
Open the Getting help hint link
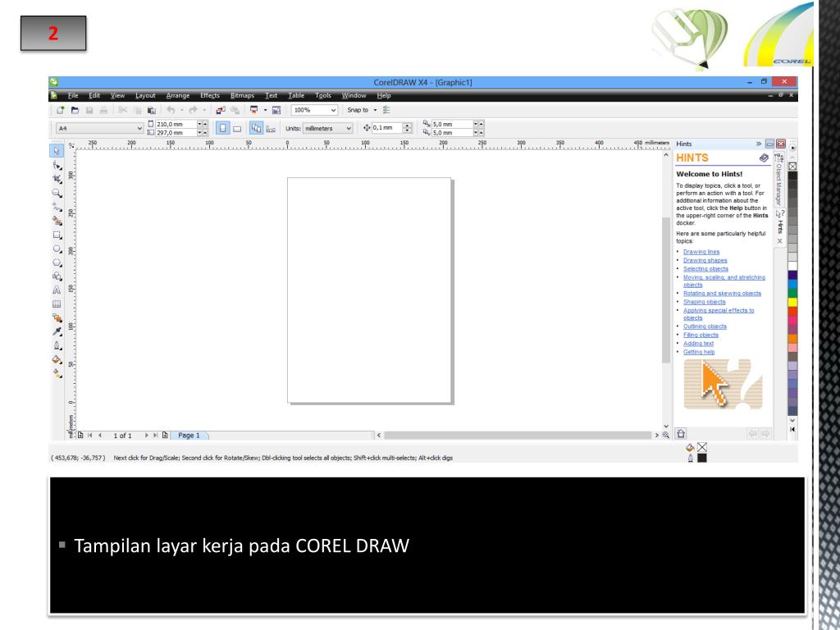[x=699, y=352]
